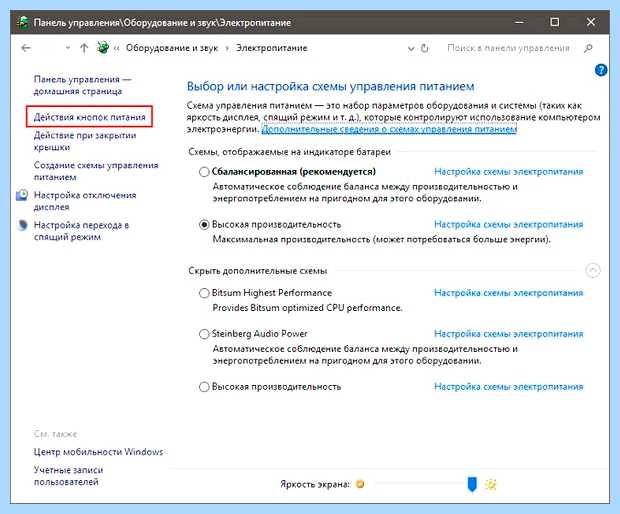620x514 pixels.
Task: Select the last 'Высокая производительность' plan radio
Action: tap(204, 387)
